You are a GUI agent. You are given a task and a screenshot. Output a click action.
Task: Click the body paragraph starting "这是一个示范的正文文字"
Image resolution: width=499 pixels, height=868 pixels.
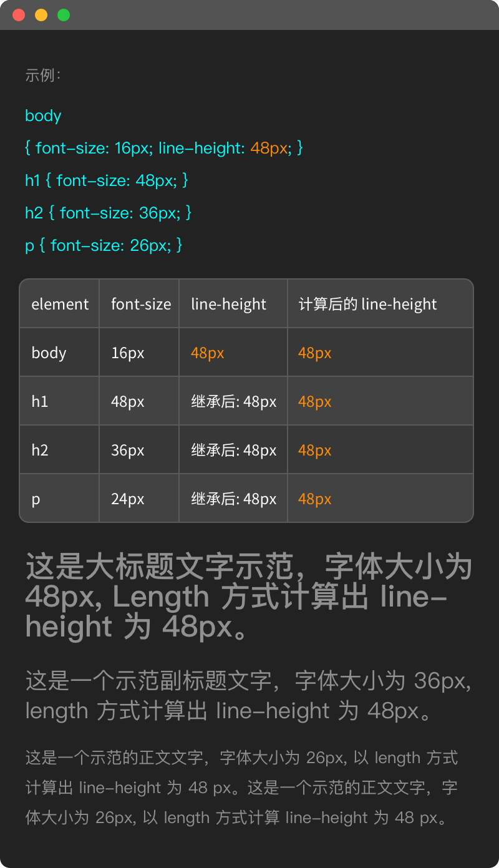242,788
